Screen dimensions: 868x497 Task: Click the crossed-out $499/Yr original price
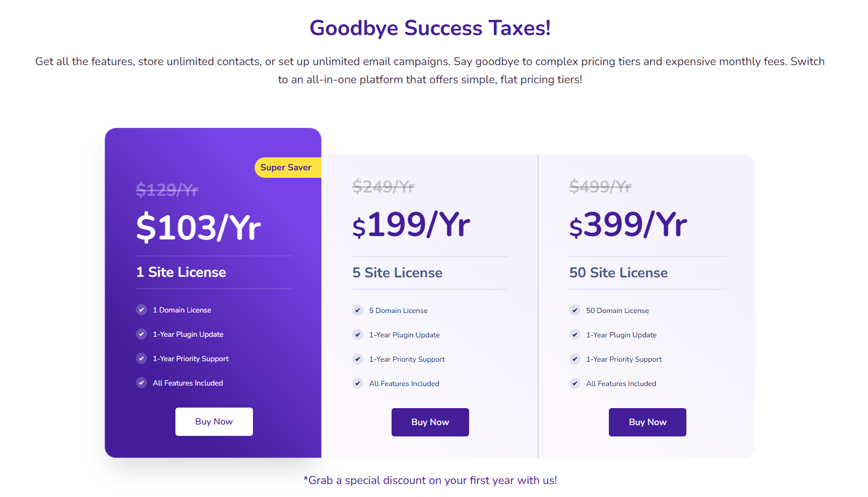[600, 186]
